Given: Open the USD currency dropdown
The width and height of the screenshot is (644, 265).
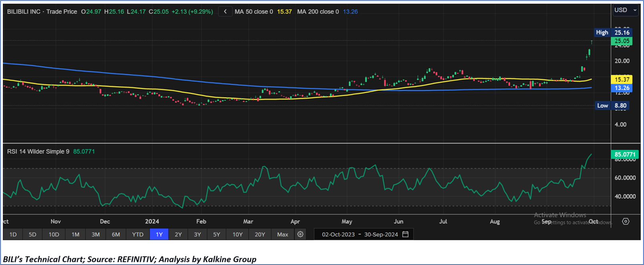Looking at the screenshot, I should [625, 10].
